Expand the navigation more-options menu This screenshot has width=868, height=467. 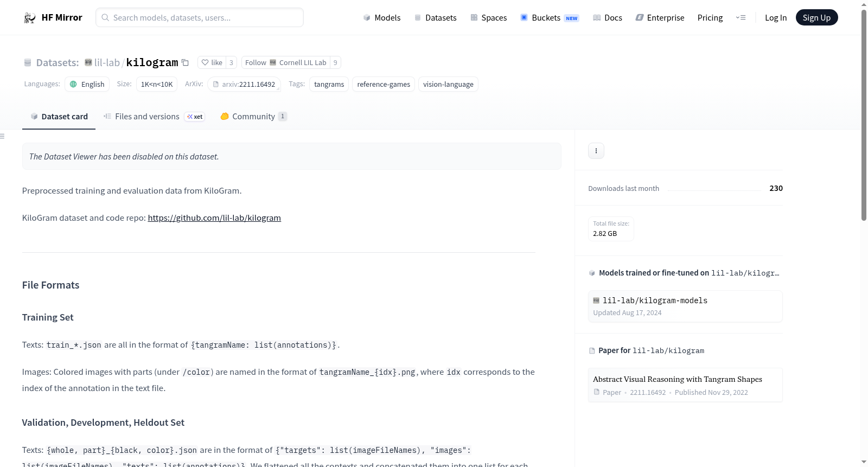(741, 17)
